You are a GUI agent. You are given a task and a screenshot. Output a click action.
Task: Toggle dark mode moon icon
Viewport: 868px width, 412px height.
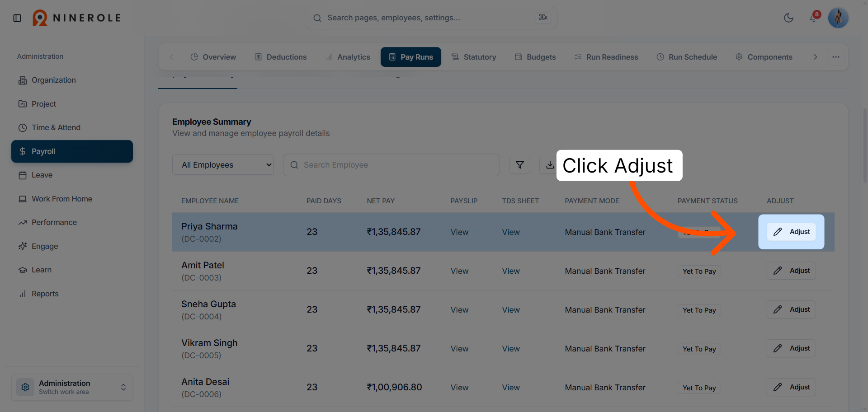788,18
